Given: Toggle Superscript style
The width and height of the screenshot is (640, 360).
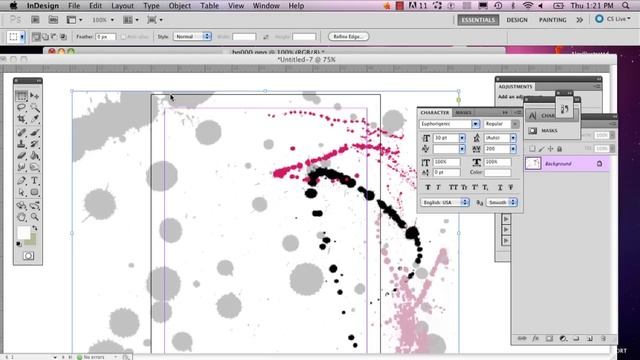Looking at the screenshot, I should [x=475, y=187].
